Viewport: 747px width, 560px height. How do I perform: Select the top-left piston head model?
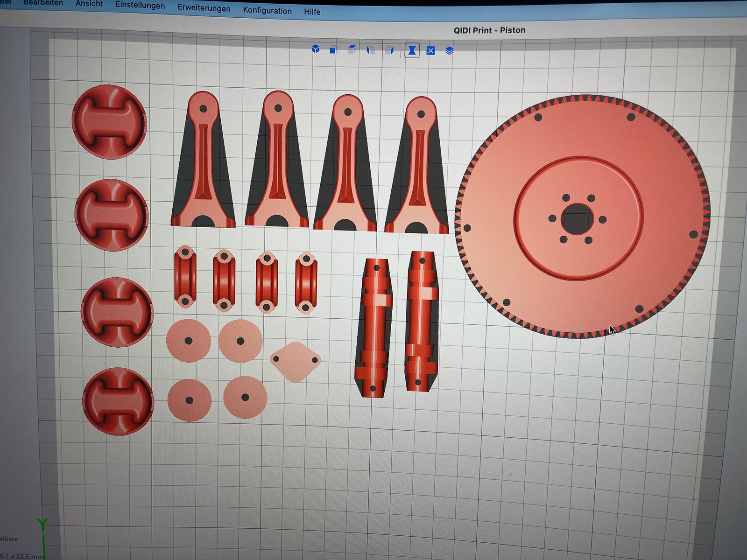click(x=109, y=122)
